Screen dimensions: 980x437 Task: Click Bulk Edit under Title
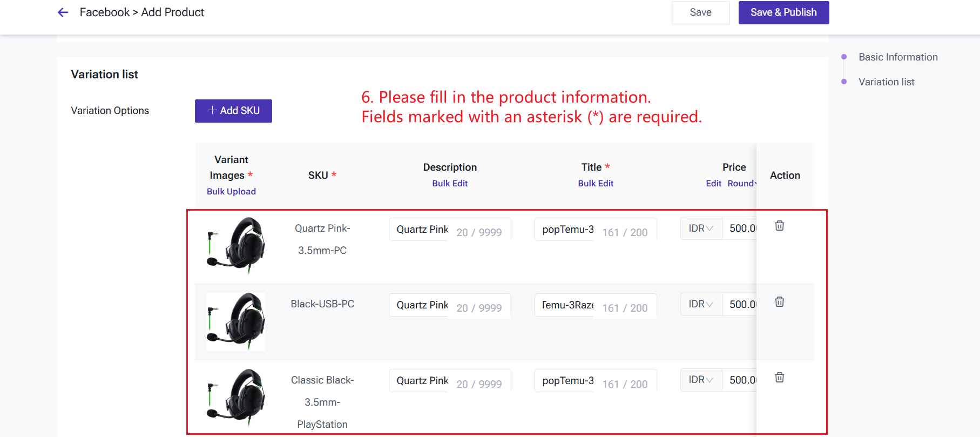click(596, 184)
